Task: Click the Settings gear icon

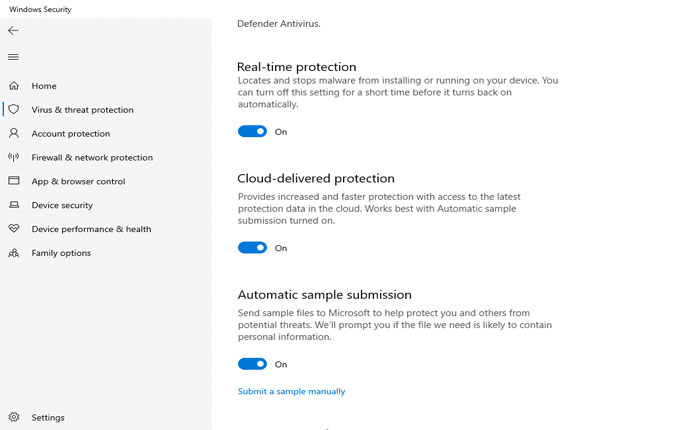Action: pos(14,417)
